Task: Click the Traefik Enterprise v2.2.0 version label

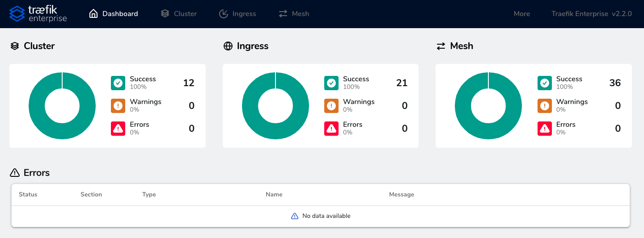Action: coord(592,14)
